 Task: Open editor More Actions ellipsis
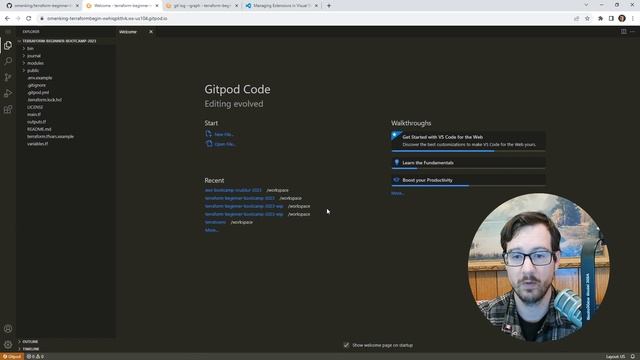pyautogui.click(x=633, y=31)
